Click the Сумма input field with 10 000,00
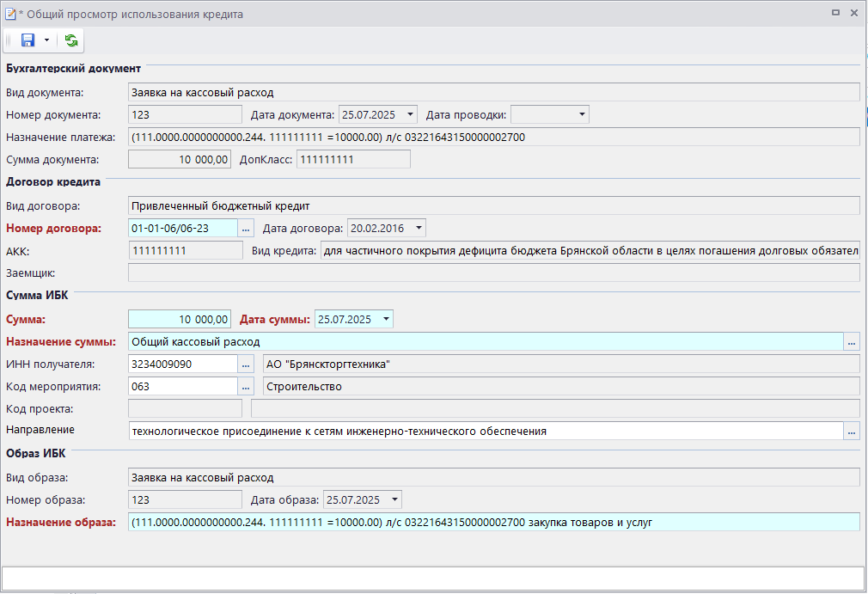868x594 pixels. tap(179, 319)
